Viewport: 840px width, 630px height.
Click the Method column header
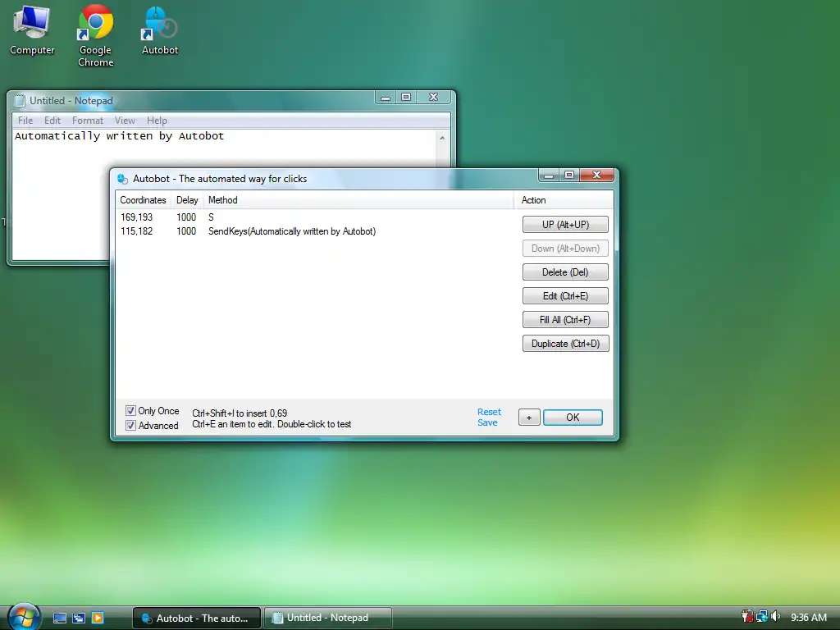pyautogui.click(x=358, y=200)
